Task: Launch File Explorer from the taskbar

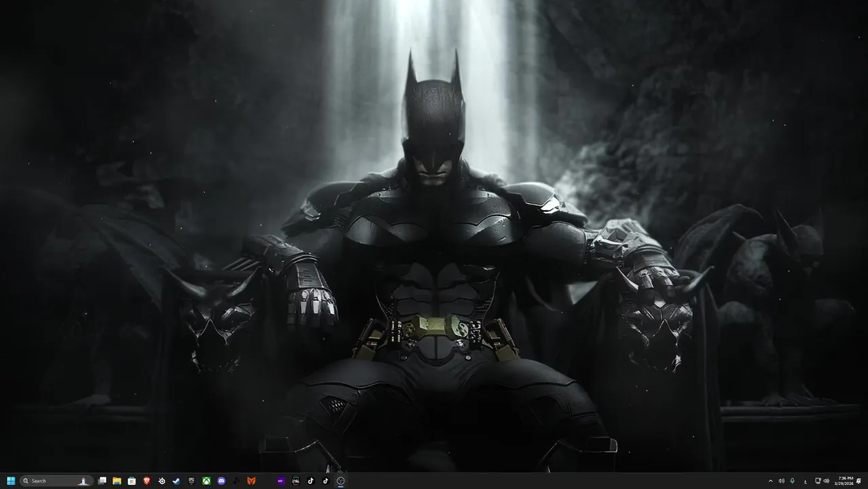Action: 117,481
